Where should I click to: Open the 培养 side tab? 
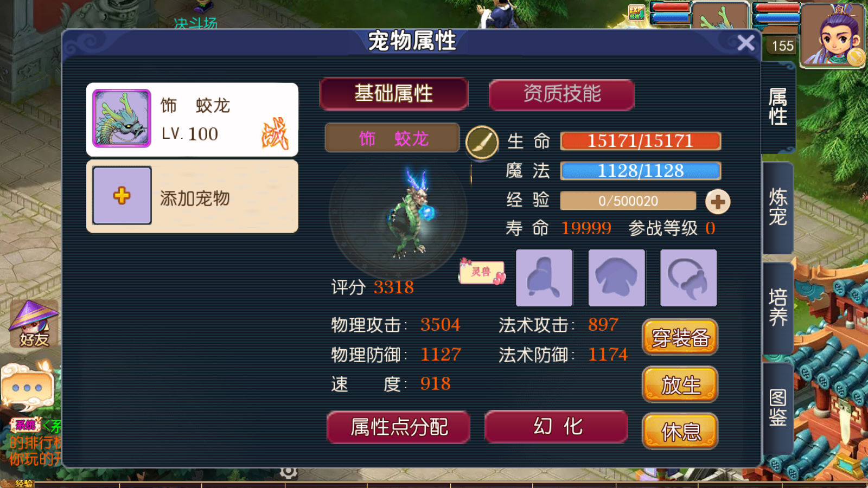pyautogui.click(x=778, y=307)
